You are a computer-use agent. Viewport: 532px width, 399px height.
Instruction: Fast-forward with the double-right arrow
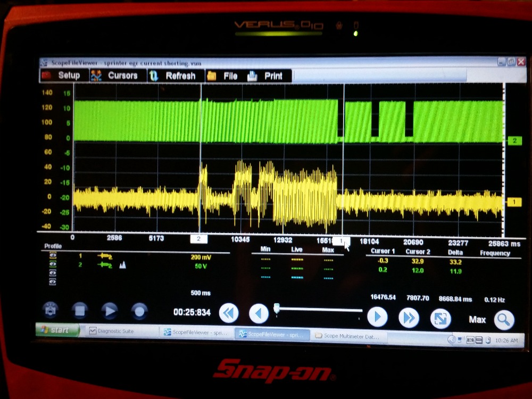click(x=409, y=318)
